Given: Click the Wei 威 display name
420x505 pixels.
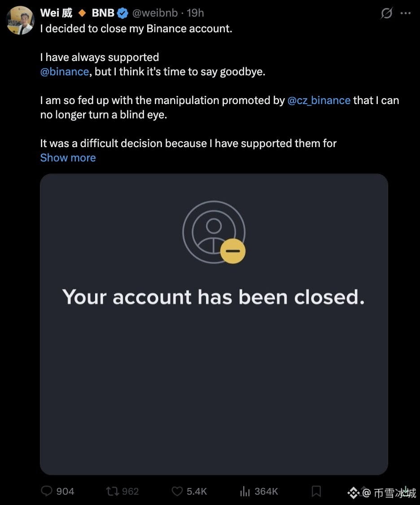Looking at the screenshot, I should tap(57, 13).
